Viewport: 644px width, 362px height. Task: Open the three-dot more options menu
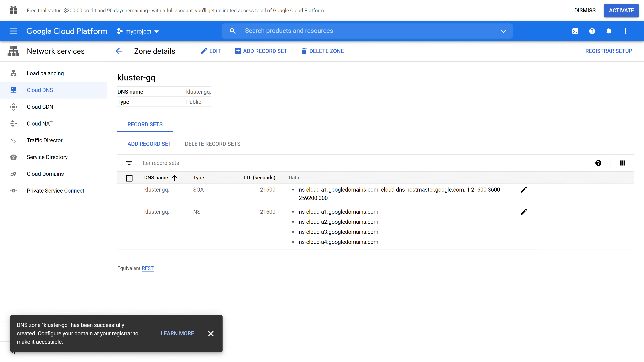pos(626,31)
